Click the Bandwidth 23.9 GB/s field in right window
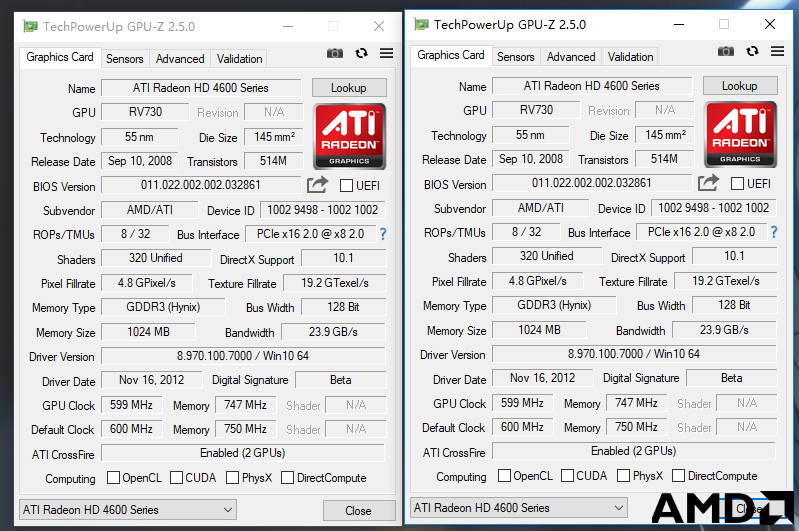This screenshot has width=799, height=531. coord(724,330)
